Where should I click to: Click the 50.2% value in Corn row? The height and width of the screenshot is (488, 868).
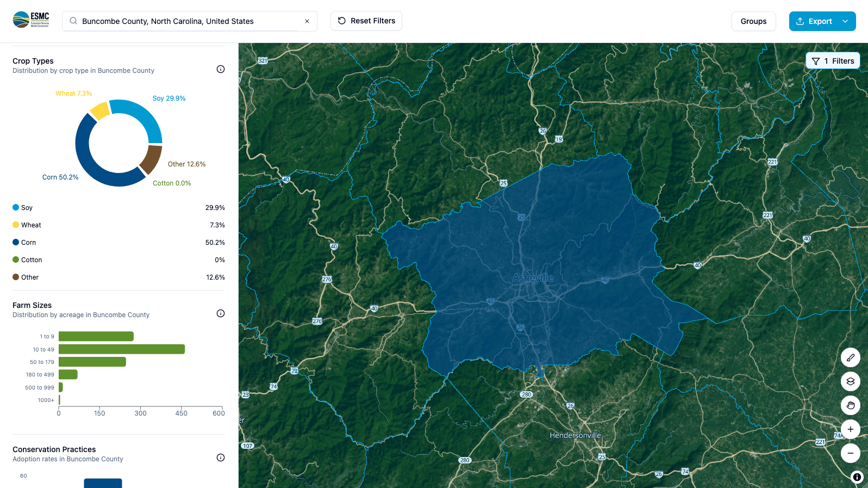pyautogui.click(x=215, y=243)
